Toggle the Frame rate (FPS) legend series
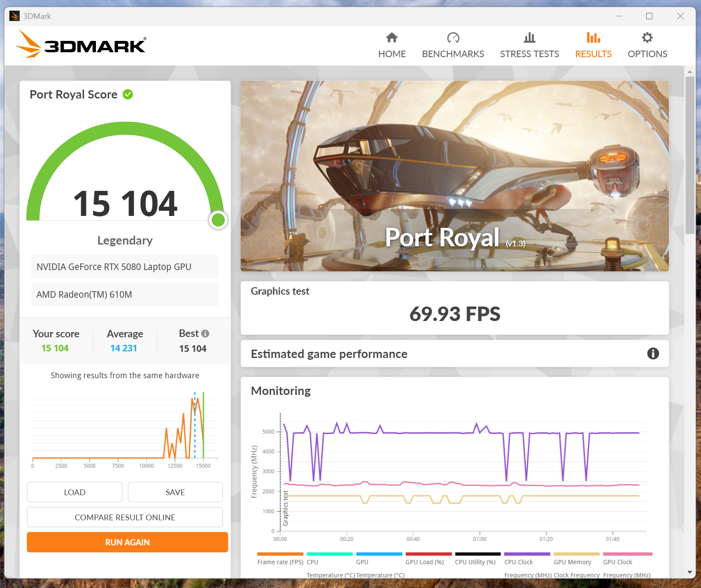Screen dimensions: 701x588 [280, 562]
